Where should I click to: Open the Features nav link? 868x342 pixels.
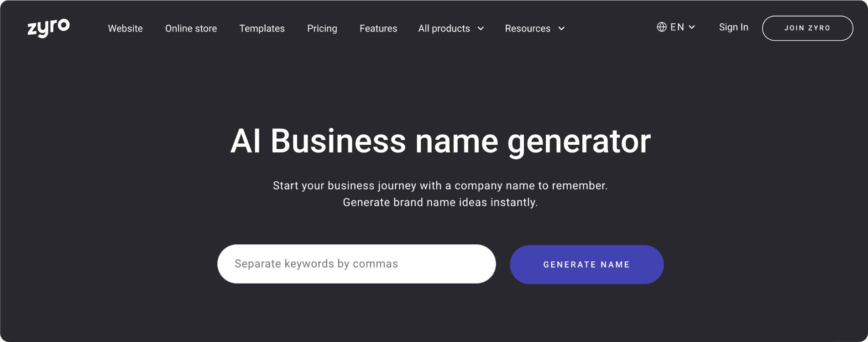click(378, 28)
